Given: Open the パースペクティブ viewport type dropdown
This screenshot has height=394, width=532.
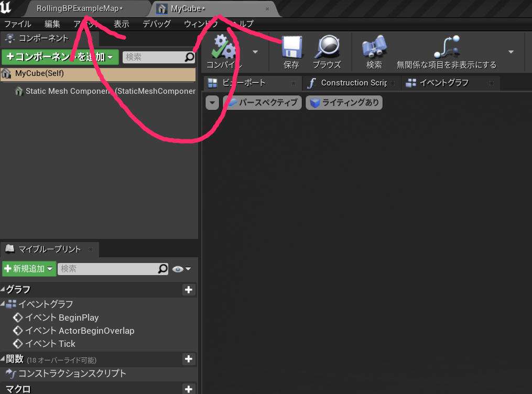Looking at the screenshot, I should pyautogui.click(x=263, y=103).
